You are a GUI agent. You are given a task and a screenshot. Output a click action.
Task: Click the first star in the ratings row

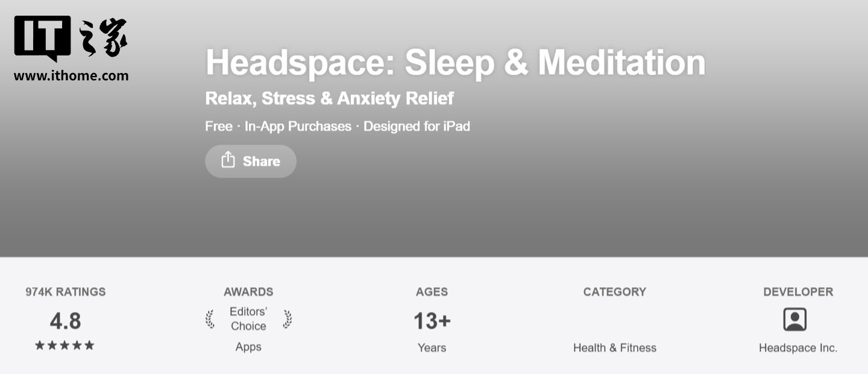40,345
